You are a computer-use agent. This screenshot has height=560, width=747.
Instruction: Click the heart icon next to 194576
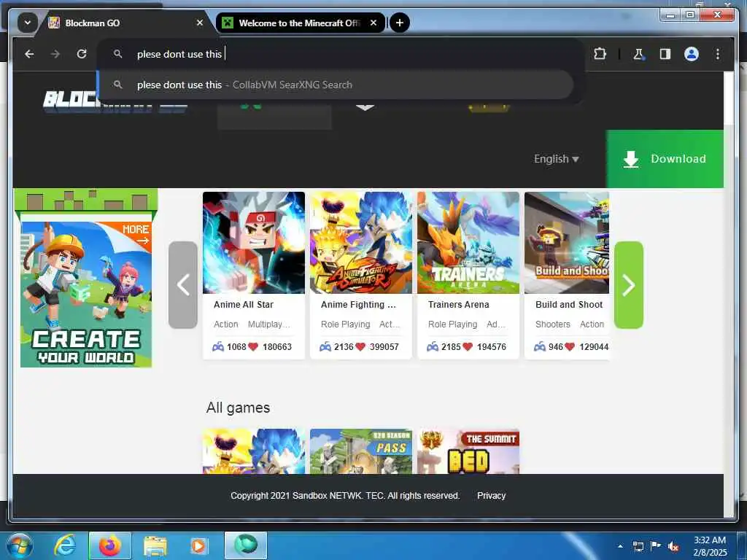tap(468, 346)
